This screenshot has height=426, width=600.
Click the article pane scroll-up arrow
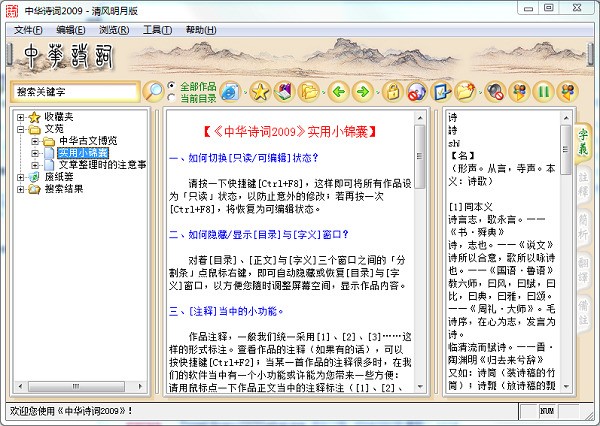(x=420, y=118)
